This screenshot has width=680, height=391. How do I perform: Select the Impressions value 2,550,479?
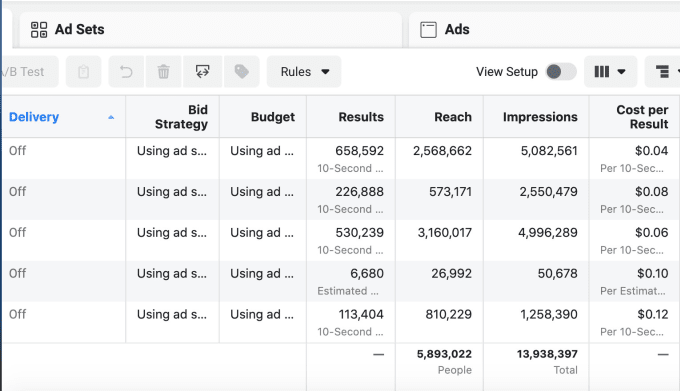click(x=549, y=192)
